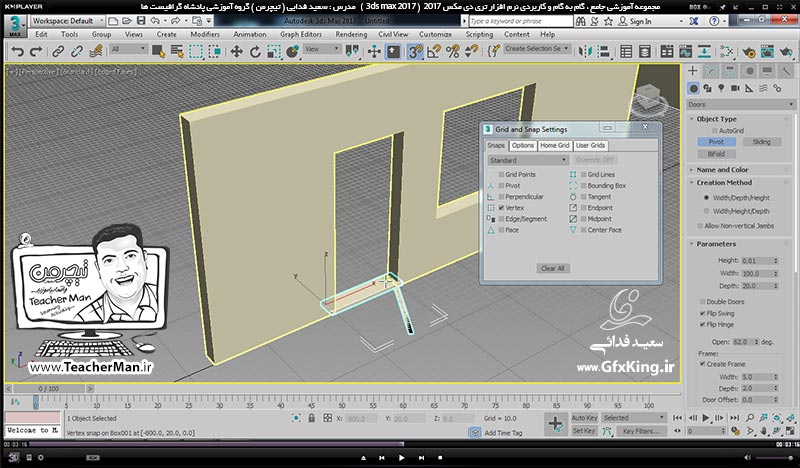The image size is (800, 468).
Task: Select the Select and Link tool
Action: coord(58,51)
